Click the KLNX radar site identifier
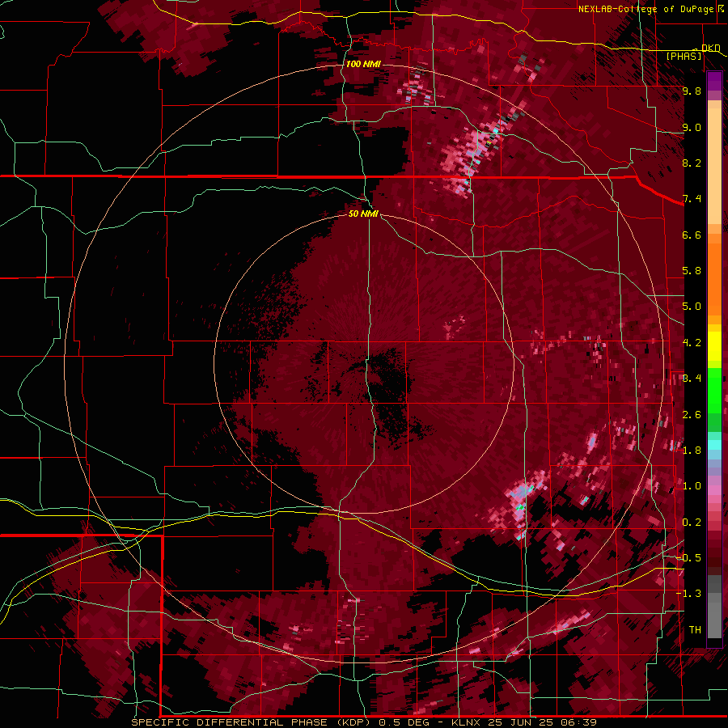This screenshot has height=728, width=728. point(467,722)
